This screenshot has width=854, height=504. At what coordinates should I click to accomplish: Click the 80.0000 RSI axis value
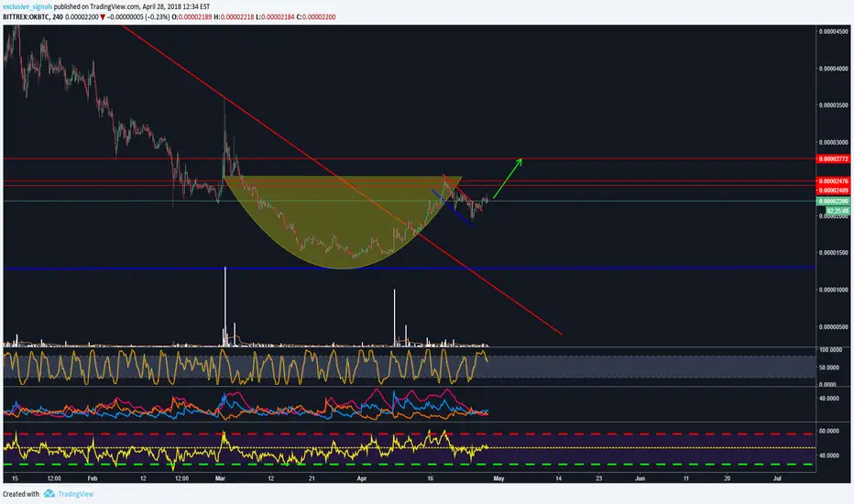point(829,431)
